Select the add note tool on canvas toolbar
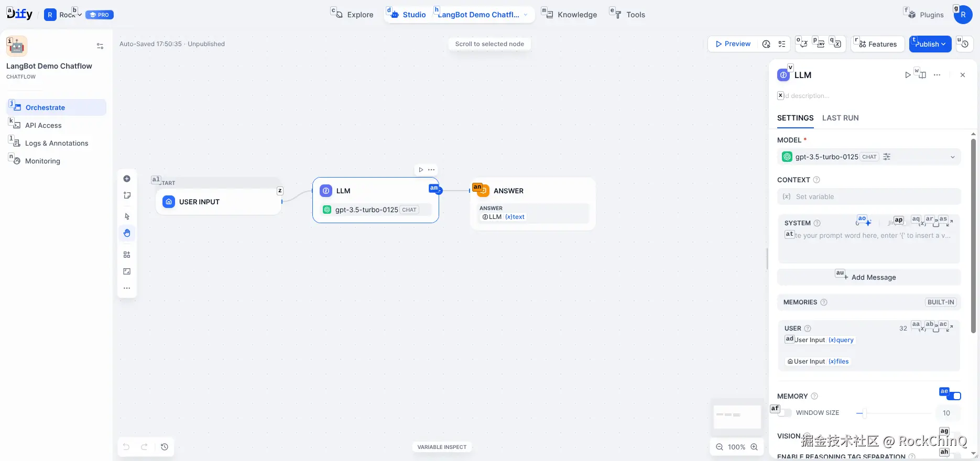 [127, 195]
